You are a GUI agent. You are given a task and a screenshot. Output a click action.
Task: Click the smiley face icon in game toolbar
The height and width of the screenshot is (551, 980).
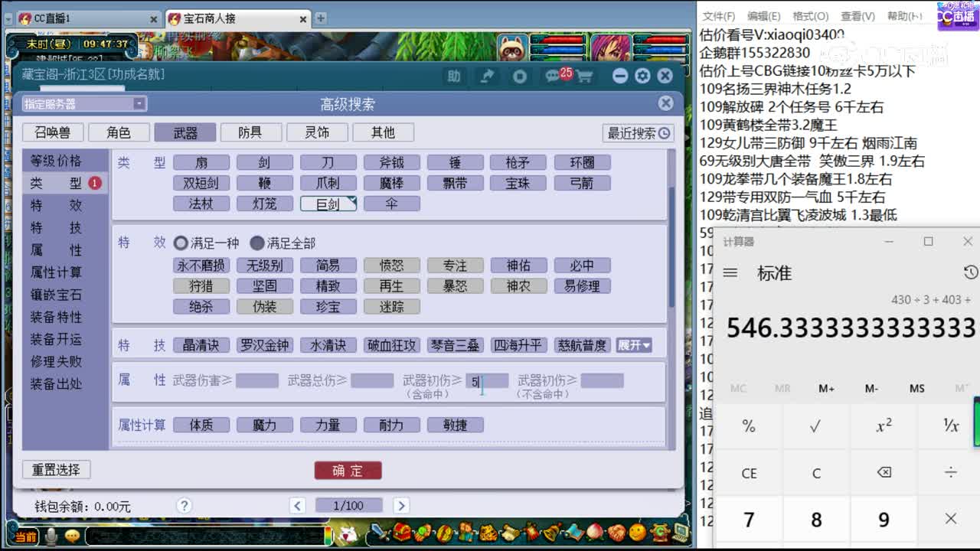coord(638,532)
